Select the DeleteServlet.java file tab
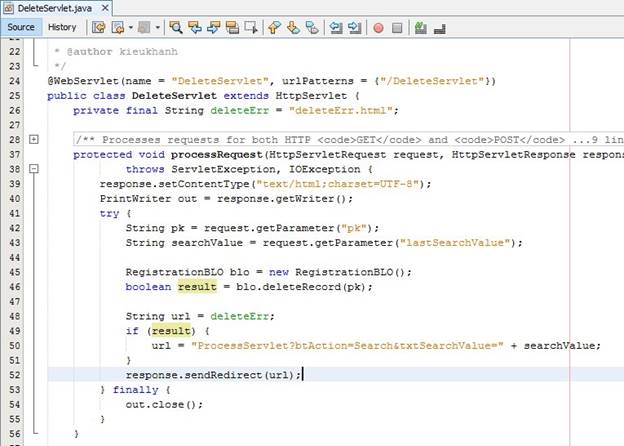The width and height of the screenshot is (624, 446). pos(55,8)
